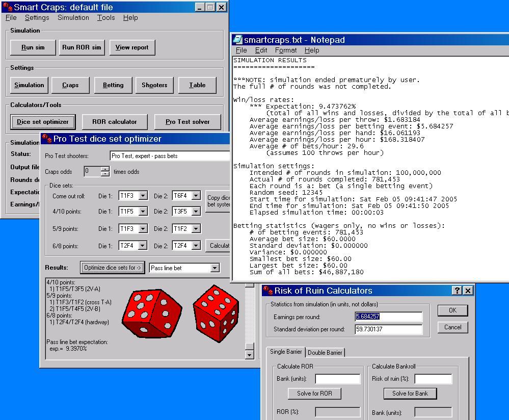Open the Settings menu in Smart Craps

coord(37,17)
